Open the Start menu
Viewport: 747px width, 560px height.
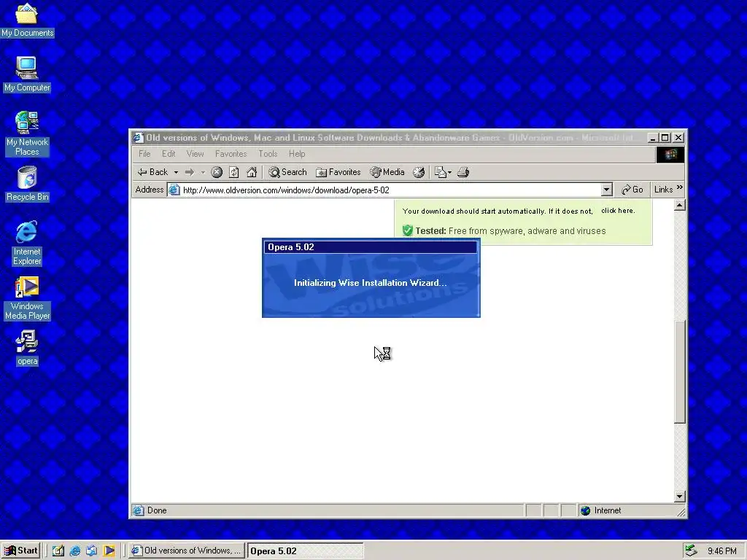click(20, 551)
